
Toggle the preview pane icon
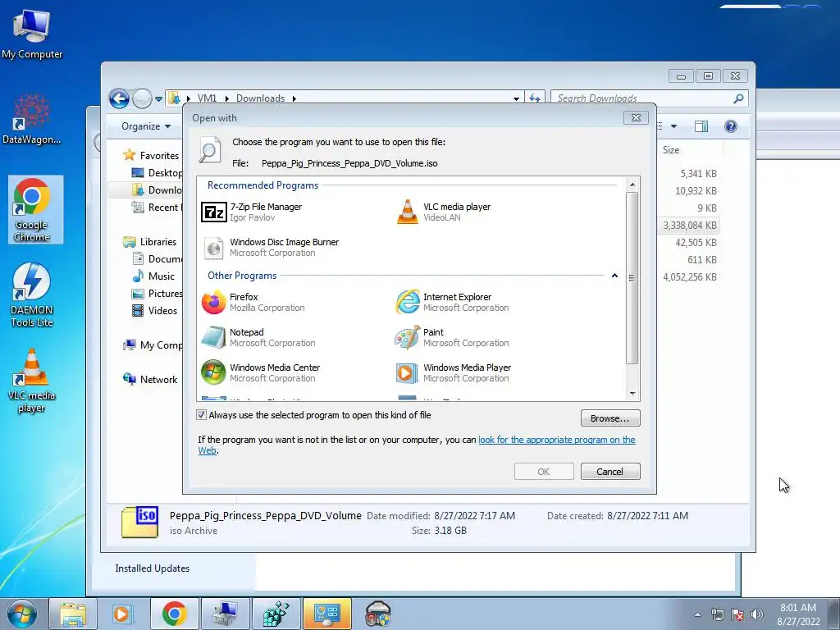(x=701, y=126)
